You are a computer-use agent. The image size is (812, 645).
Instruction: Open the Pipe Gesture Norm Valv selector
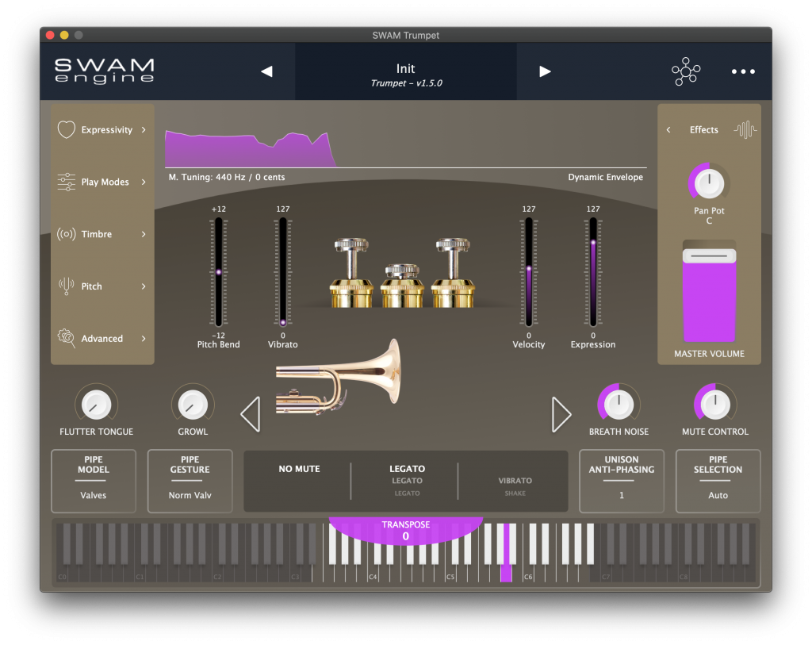coord(190,481)
